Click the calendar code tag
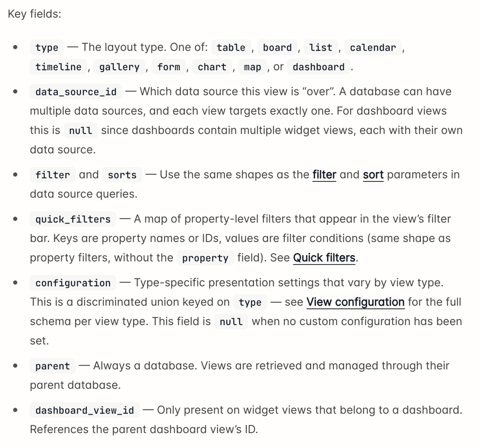Viewport: 481px width, 448px height. point(373,47)
